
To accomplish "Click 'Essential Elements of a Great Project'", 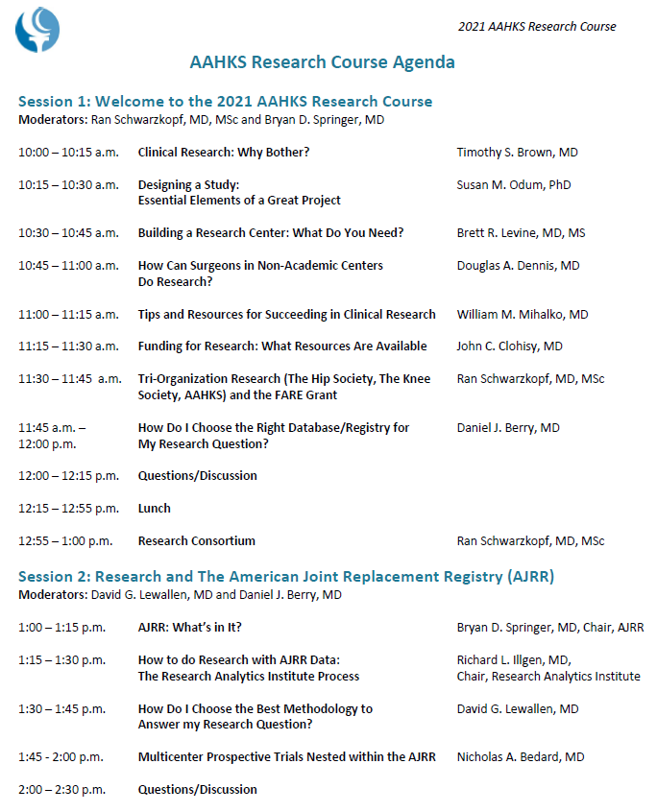I will point(239,201).
